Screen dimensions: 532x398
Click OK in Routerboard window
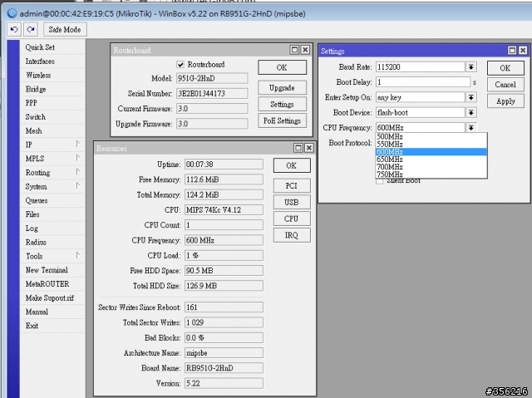click(x=282, y=67)
